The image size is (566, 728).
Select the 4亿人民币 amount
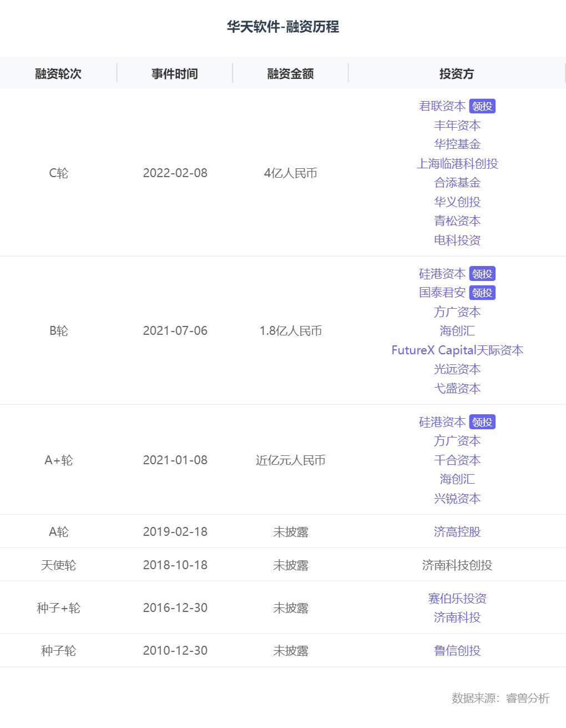pyautogui.click(x=291, y=173)
